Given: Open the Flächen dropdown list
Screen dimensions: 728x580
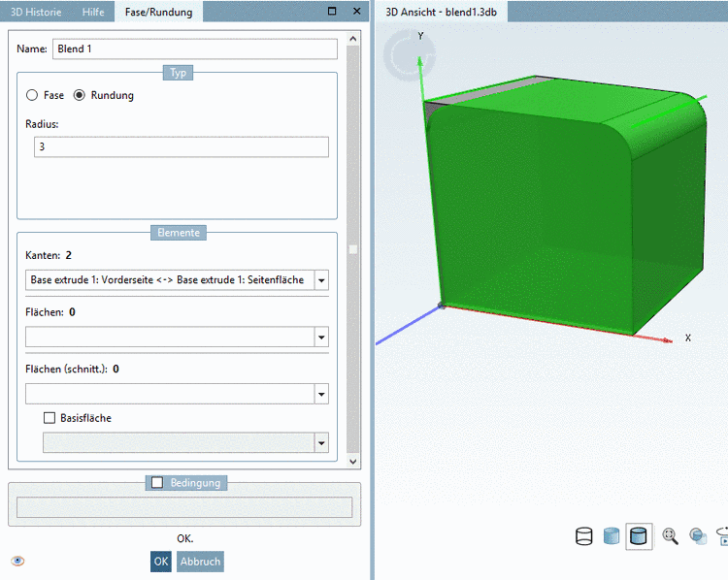Looking at the screenshot, I should pyautogui.click(x=321, y=338).
